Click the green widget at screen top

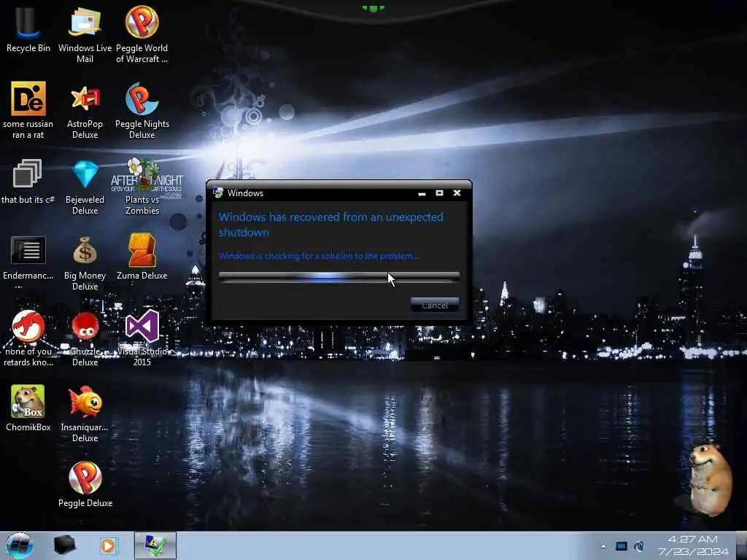click(373, 8)
